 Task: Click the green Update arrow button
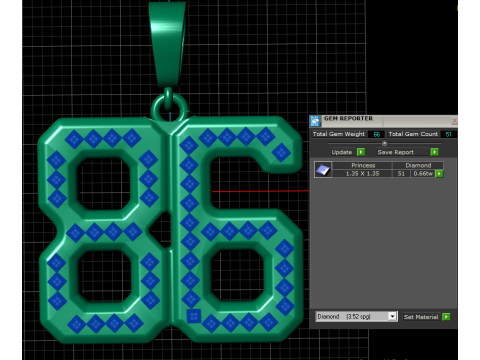361,152
